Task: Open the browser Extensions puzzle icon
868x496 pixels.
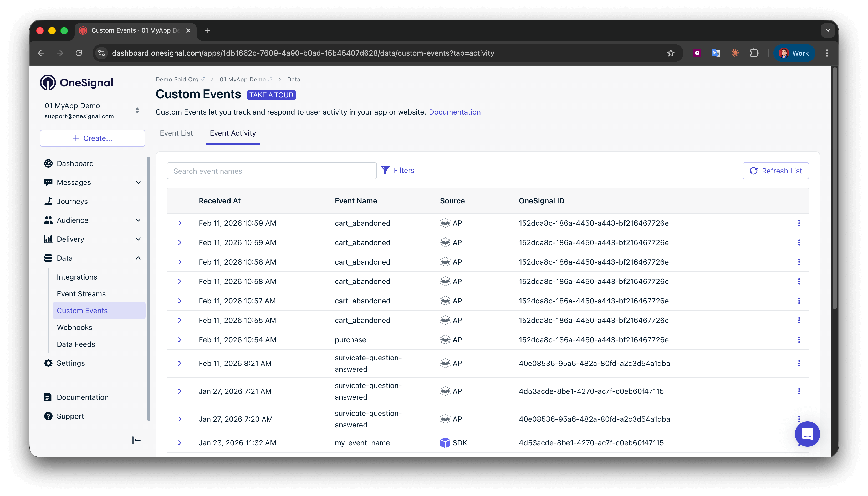Action: [x=754, y=53]
